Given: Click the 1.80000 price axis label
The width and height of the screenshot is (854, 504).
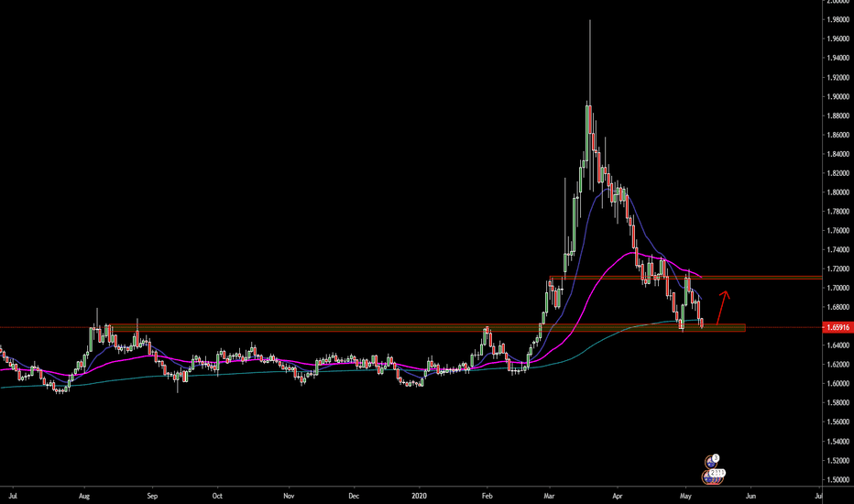Looking at the screenshot, I should point(838,192).
